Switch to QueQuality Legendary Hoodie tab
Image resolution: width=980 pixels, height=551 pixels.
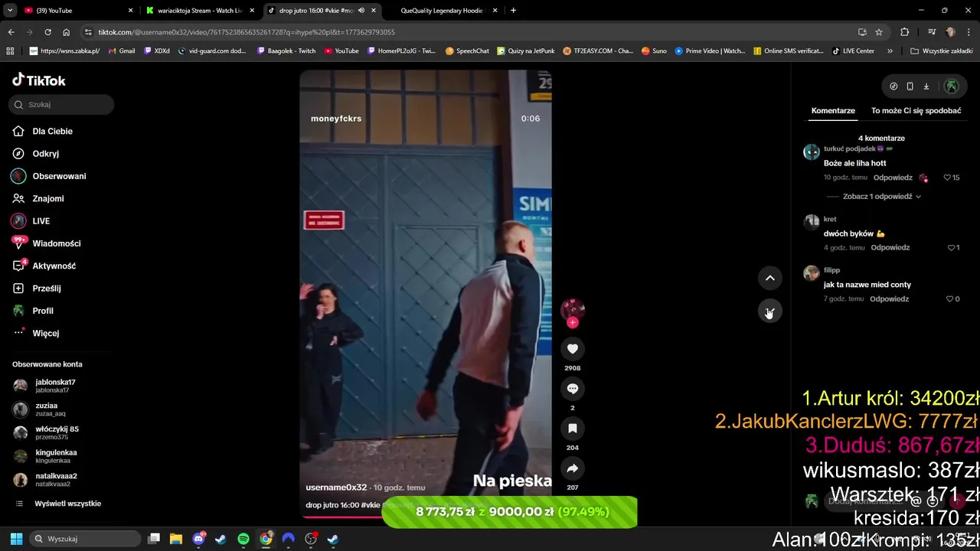[444, 11]
